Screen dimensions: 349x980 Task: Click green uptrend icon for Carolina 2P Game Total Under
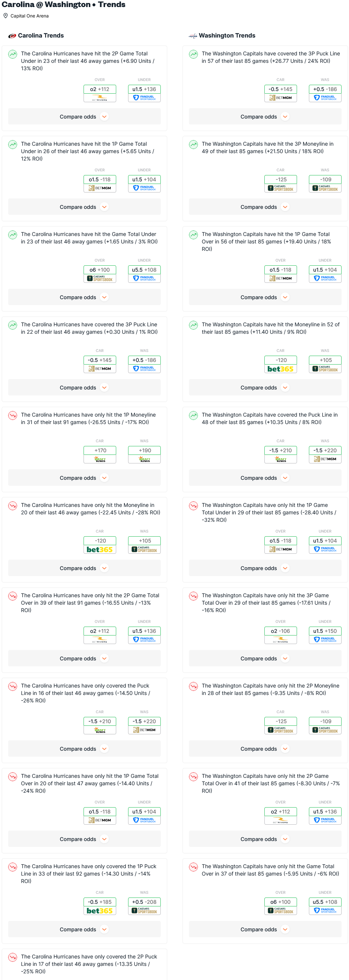click(x=13, y=54)
